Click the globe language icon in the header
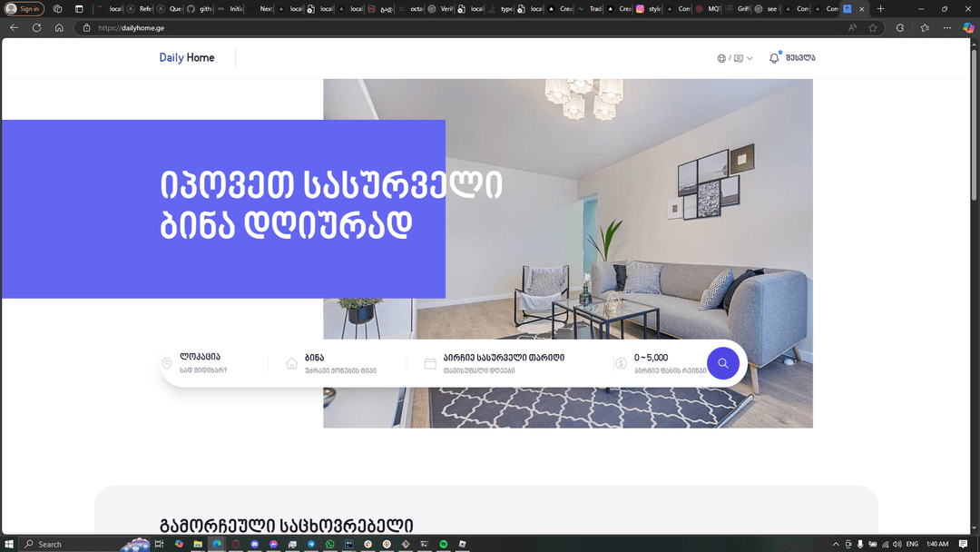The image size is (980, 552). (x=721, y=57)
